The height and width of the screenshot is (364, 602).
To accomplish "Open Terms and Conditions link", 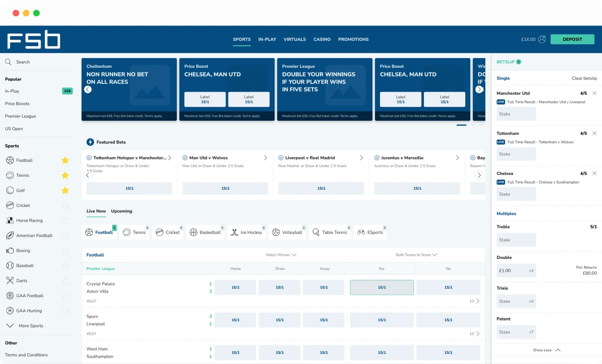I will [x=27, y=355].
